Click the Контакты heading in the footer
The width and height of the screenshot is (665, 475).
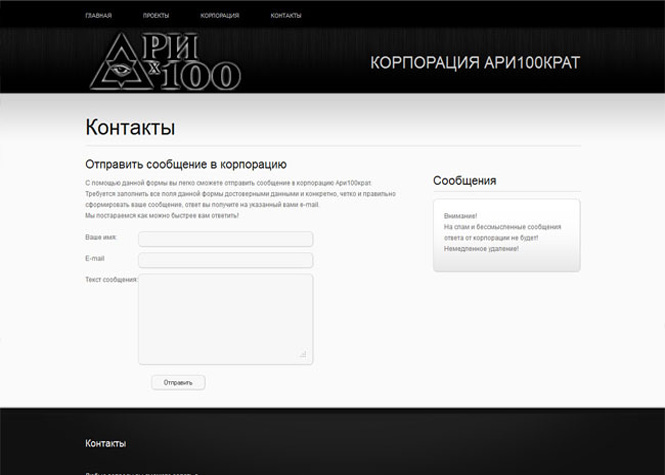105,443
